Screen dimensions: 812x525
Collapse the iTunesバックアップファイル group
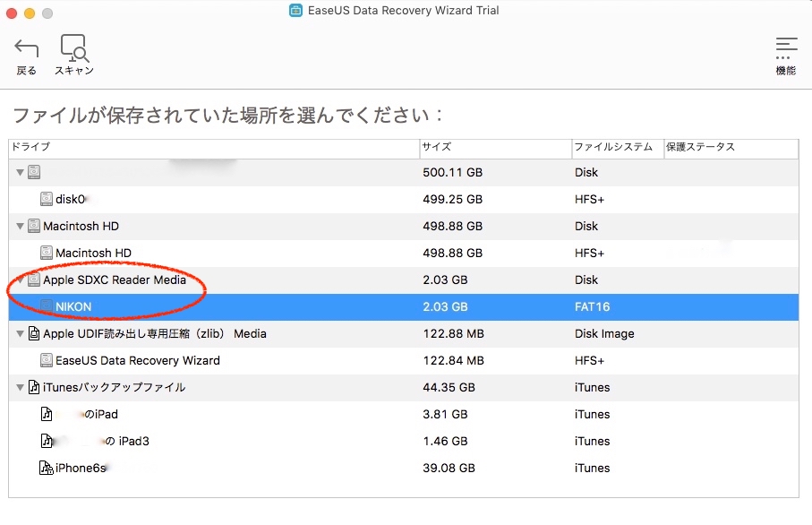(20, 388)
